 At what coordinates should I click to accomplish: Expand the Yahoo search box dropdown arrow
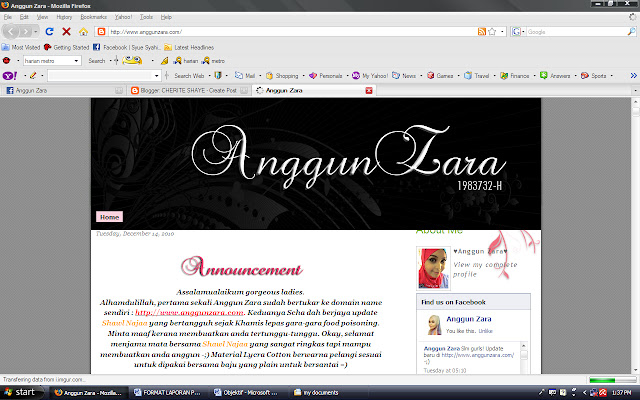click(x=156, y=76)
